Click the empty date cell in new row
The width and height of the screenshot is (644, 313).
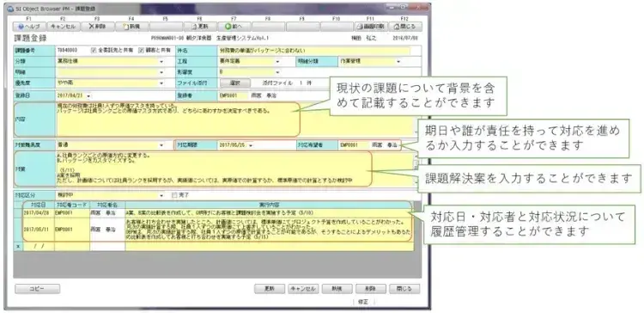pyautogui.click(x=39, y=247)
